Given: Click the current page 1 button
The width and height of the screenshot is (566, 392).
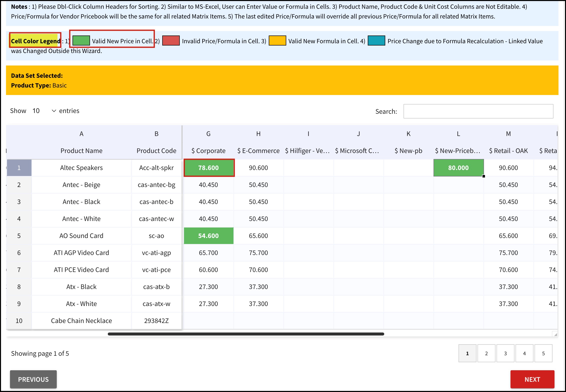Looking at the screenshot, I should point(467,353).
